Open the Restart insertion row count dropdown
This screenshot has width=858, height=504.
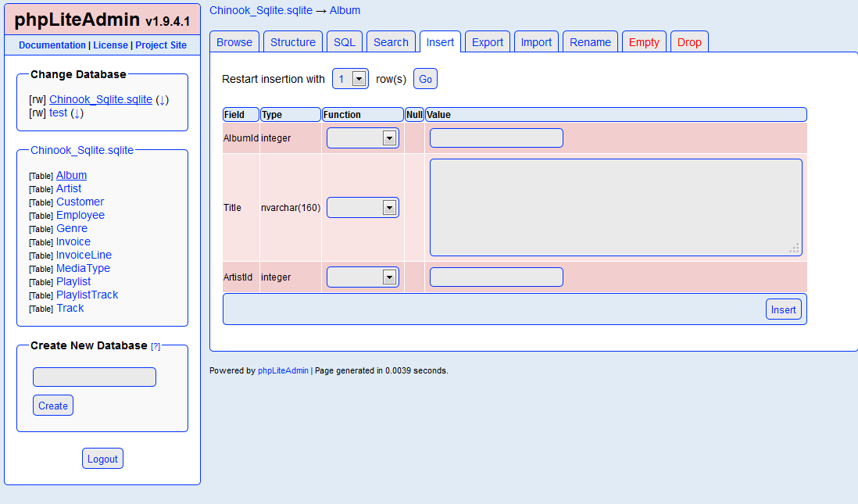click(x=350, y=80)
